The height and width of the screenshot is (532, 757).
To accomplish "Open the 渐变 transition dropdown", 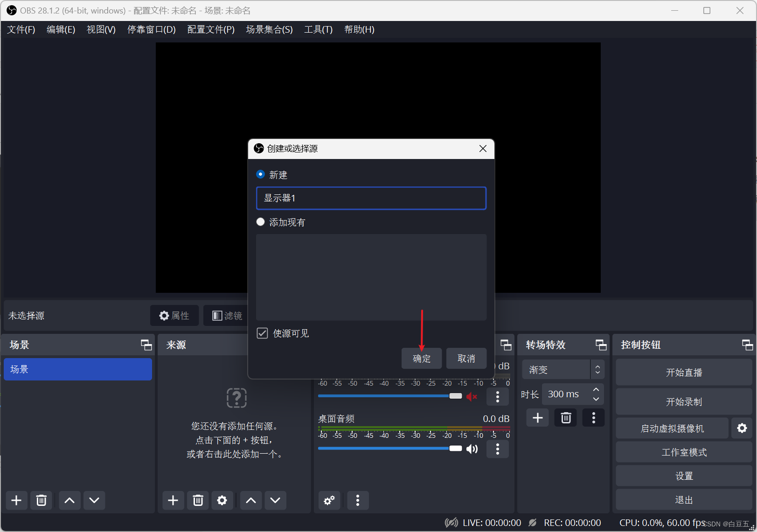I will pyautogui.click(x=563, y=370).
